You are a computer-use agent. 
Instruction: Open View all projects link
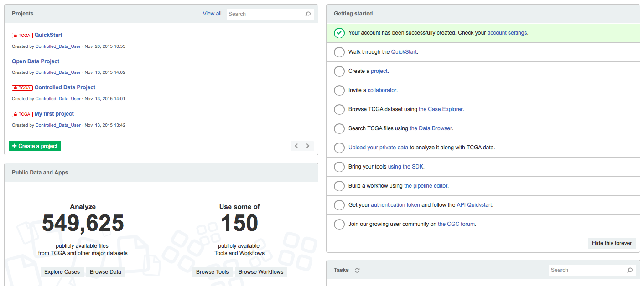click(212, 14)
